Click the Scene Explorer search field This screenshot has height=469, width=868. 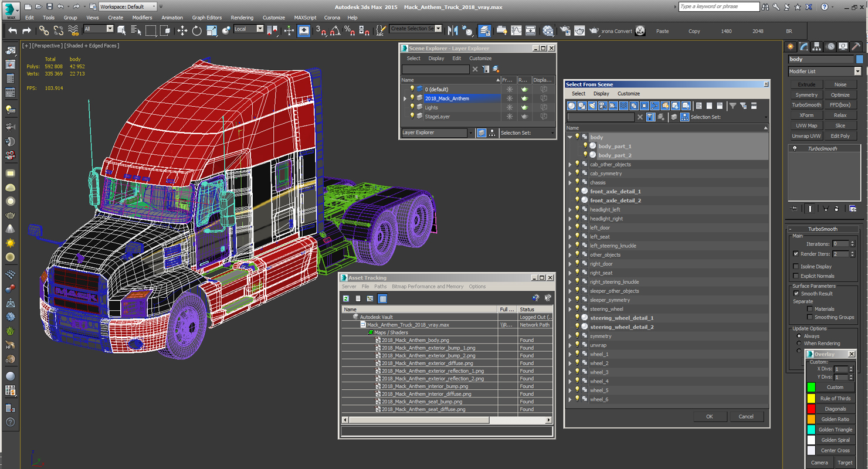pos(435,69)
